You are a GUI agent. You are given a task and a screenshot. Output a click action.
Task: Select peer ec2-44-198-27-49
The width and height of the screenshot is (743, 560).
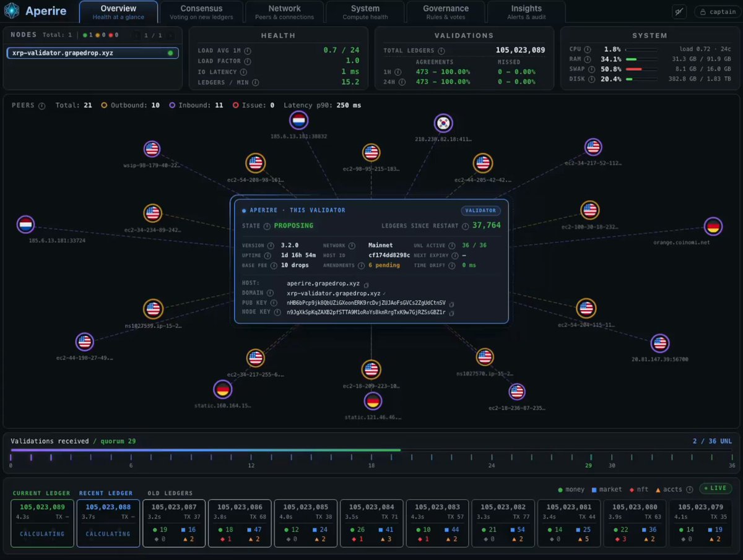coord(84,342)
